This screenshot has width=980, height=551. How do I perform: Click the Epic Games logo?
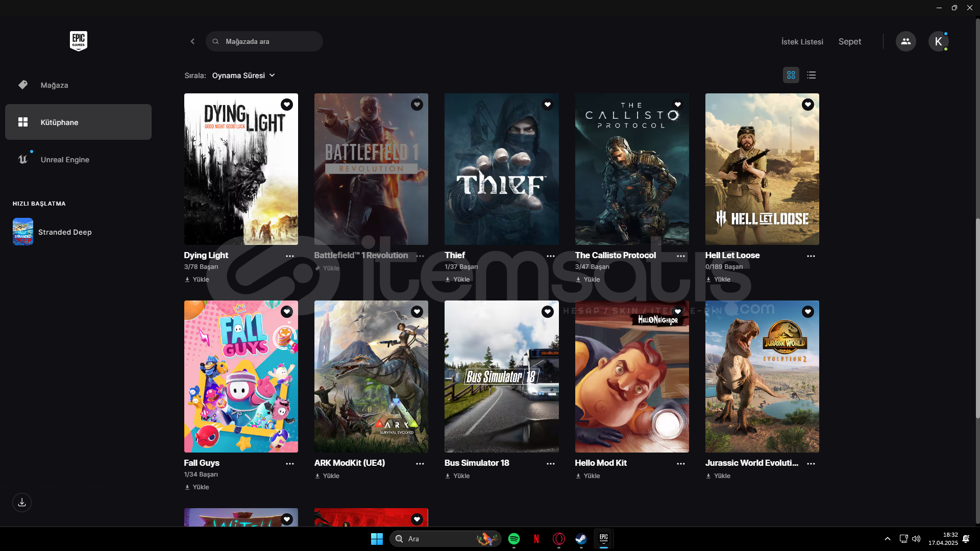[x=79, y=41]
